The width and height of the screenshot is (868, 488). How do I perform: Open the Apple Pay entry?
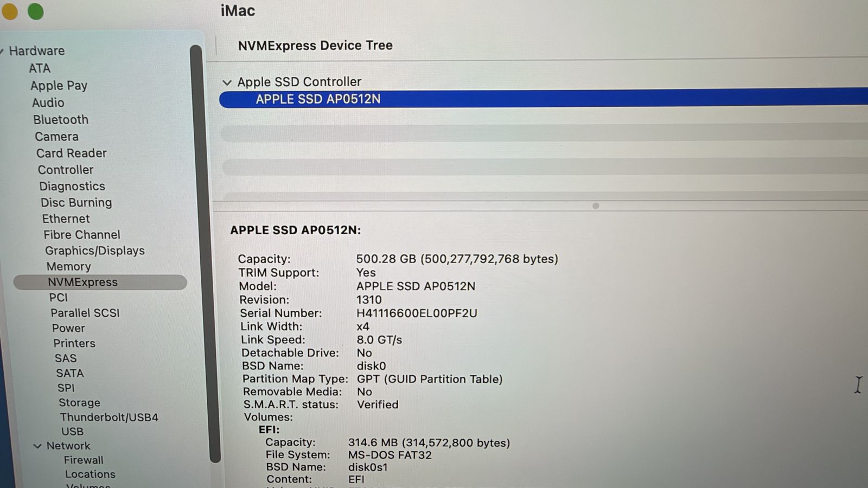(59, 86)
